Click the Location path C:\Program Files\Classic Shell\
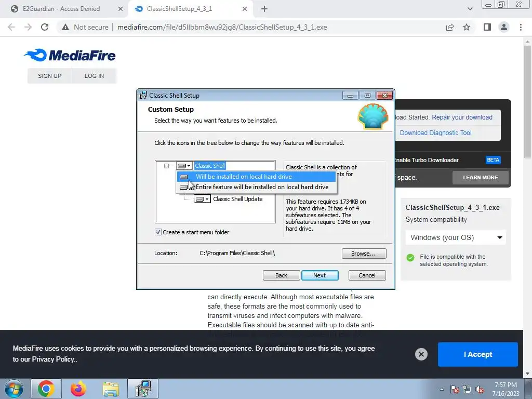The width and height of the screenshot is (532, 399). [237, 253]
